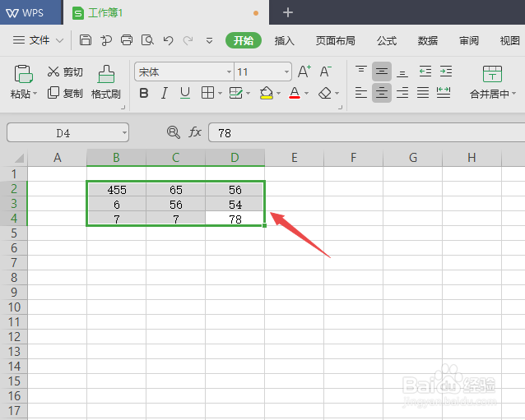The image size is (525, 420).
Task: Apply yellow fill color bucket
Action: (266, 93)
